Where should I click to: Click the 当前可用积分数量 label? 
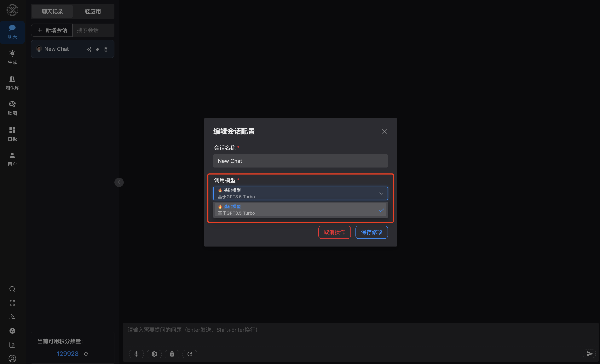60,341
